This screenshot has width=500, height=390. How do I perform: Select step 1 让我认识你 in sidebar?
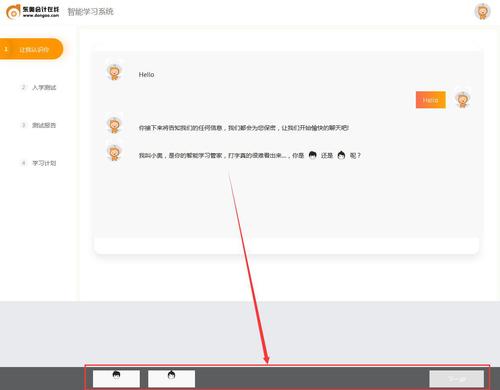point(31,49)
